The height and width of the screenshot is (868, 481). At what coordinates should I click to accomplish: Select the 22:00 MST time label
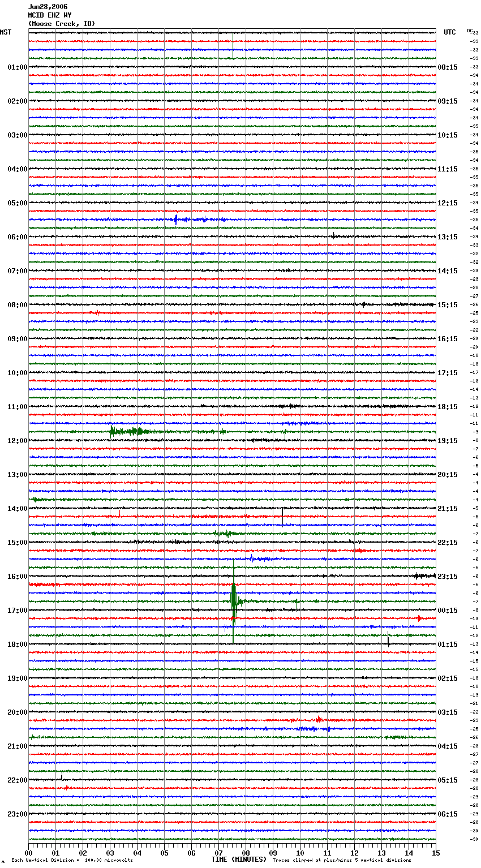(18, 780)
